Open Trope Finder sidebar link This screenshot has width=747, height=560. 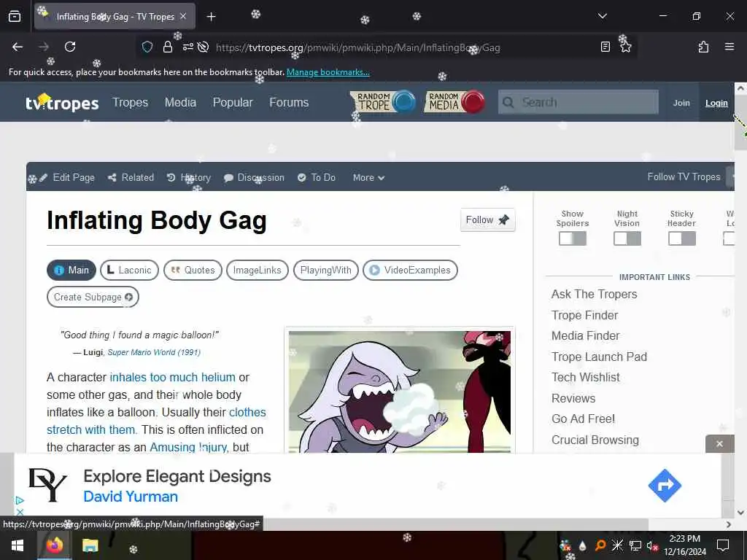[584, 315]
